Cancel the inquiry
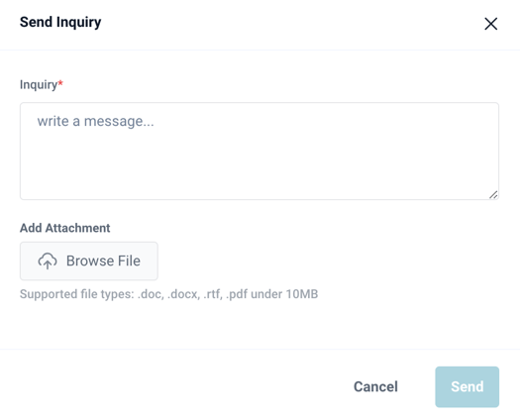Image resolution: width=520 pixels, height=420 pixels. tap(375, 386)
